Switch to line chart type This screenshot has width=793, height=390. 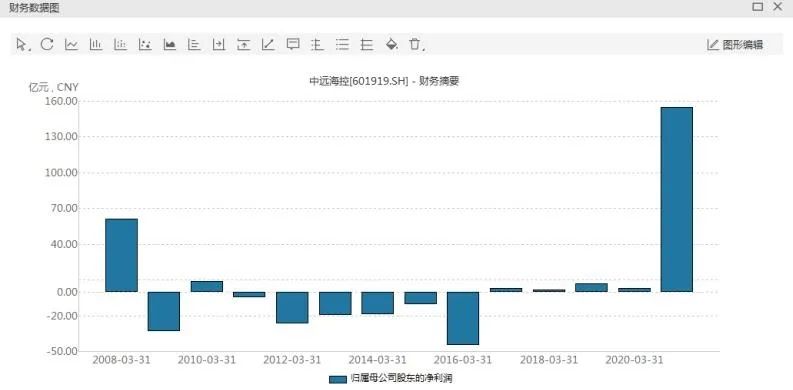click(71, 45)
